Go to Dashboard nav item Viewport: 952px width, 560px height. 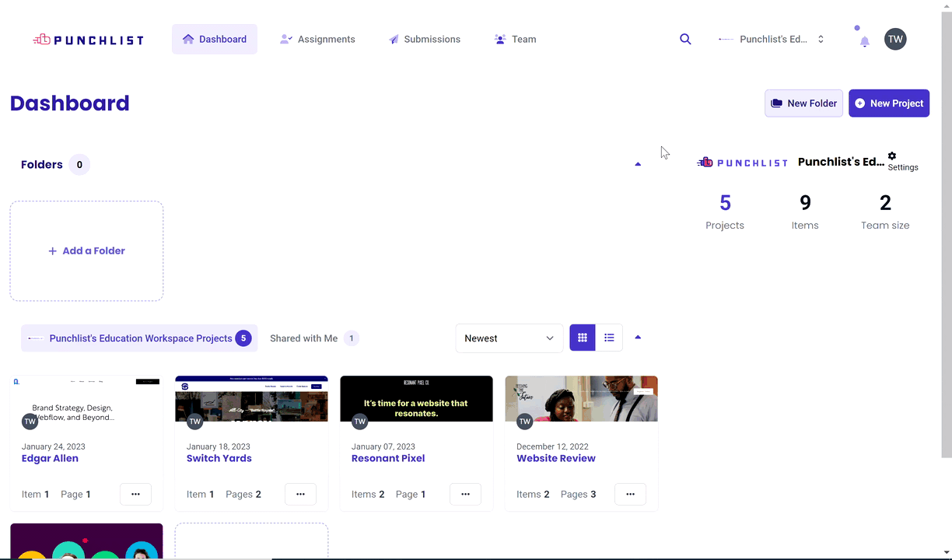click(x=215, y=39)
